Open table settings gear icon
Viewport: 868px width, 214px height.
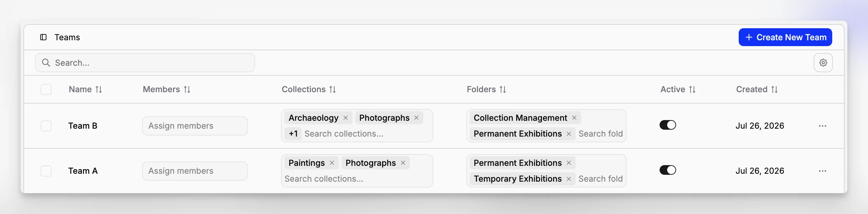point(823,63)
